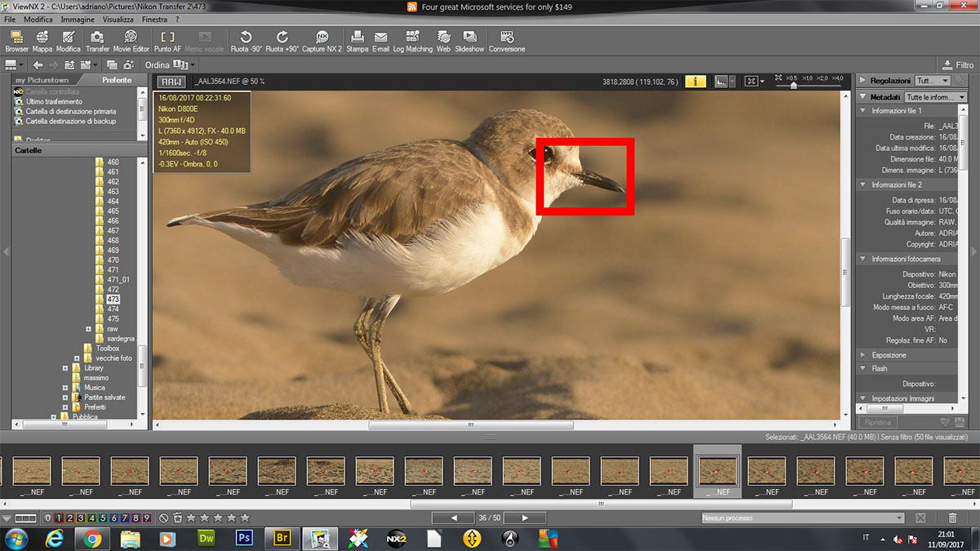Screen dimensions: 980x551
Task: Click the zoom slider handle above the image
Action: 793,85
